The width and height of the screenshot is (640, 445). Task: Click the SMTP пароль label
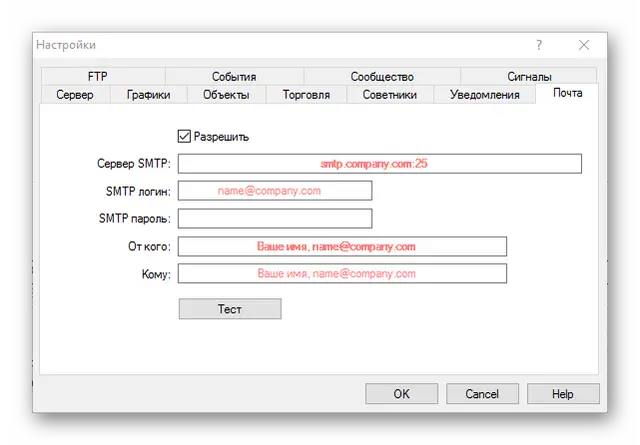[135, 218]
